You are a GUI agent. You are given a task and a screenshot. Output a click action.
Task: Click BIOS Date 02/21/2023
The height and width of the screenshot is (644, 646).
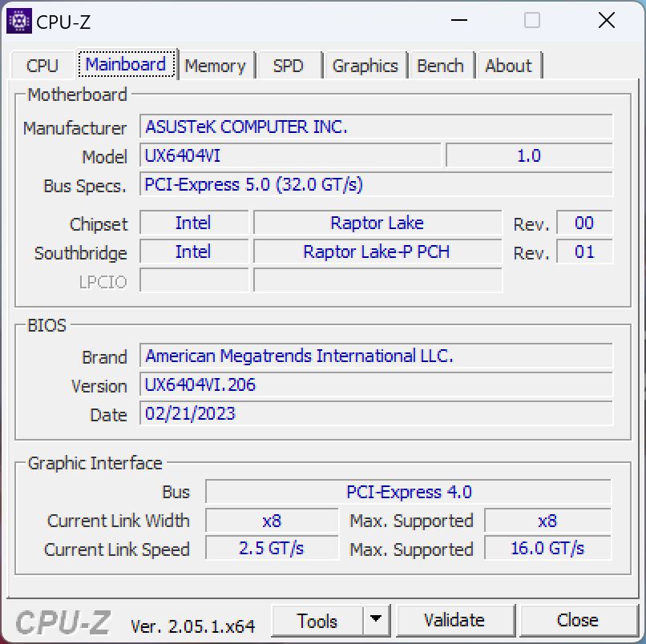pos(376,413)
